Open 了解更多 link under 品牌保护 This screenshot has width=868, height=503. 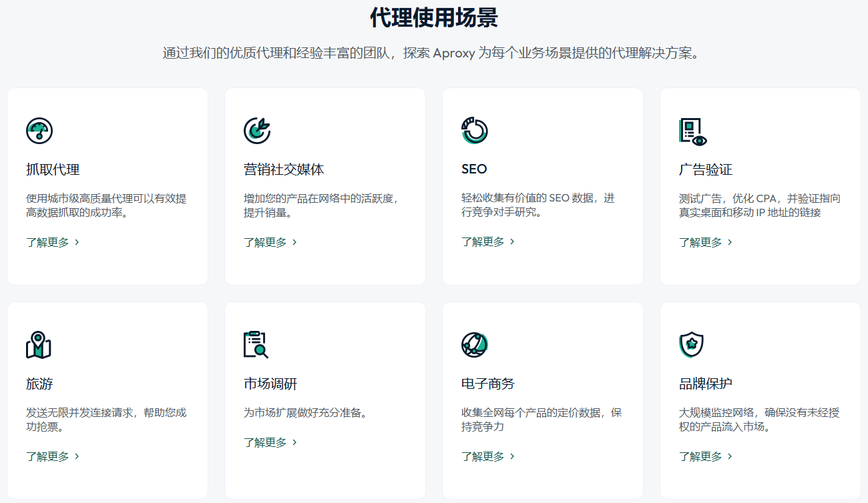706,456
